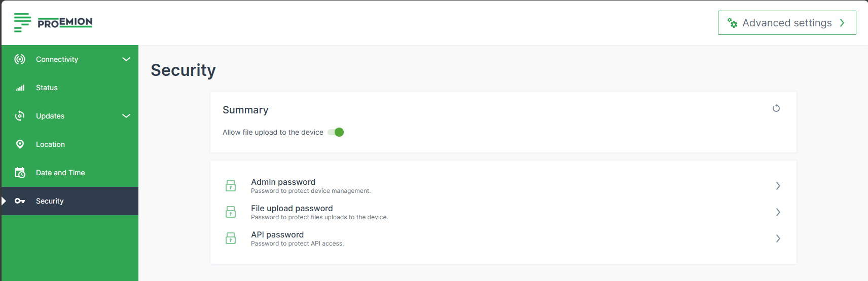Click the Admin password lock icon
Image resolution: width=868 pixels, height=281 pixels.
tap(231, 186)
